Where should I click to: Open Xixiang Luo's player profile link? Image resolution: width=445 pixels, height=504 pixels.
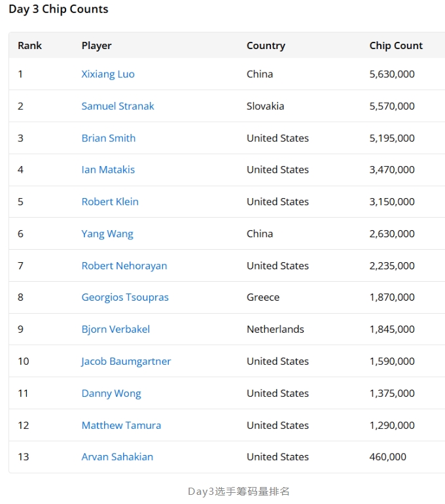[108, 74]
